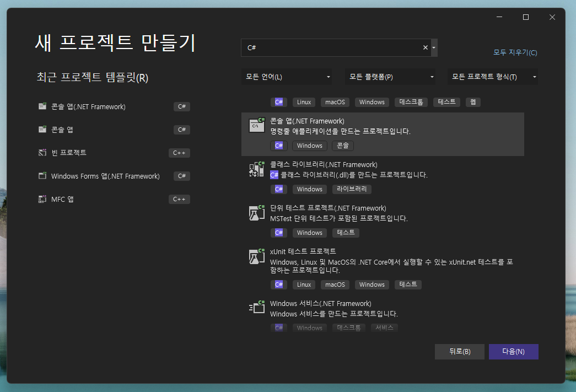This screenshot has height=392, width=576.
Task: Click the C++ badge next to 빈 프로젝트
Action: pos(179,153)
